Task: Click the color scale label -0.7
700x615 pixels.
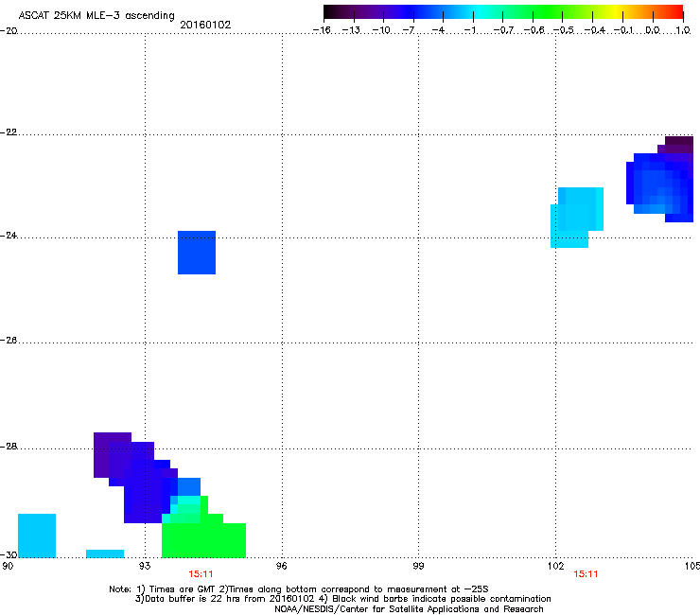Action: click(x=503, y=30)
